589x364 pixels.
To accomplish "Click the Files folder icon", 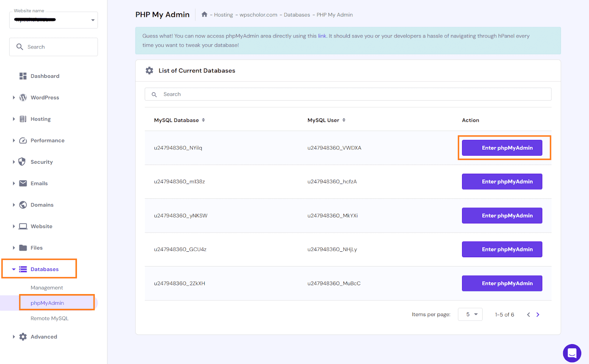I will click(23, 248).
